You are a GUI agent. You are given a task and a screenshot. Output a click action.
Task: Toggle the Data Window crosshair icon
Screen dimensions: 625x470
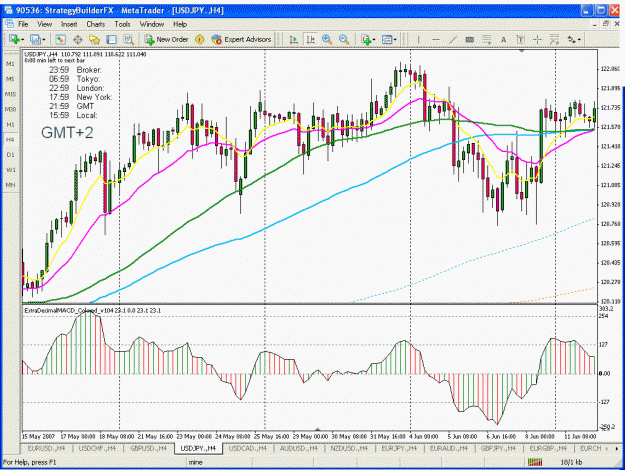[x=77, y=39]
